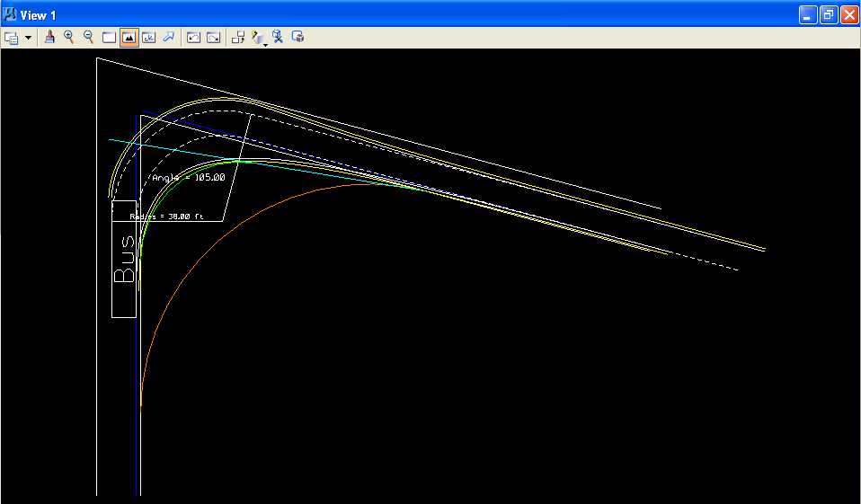Select the "Bus" text label in the drawing

coord(125,260)
